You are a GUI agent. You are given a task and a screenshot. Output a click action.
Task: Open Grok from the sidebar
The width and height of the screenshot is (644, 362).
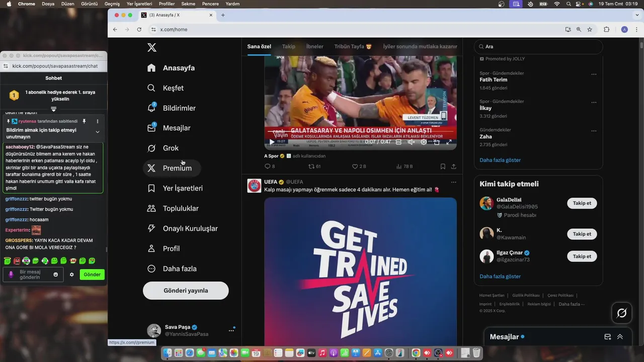(x=163, y=148)
